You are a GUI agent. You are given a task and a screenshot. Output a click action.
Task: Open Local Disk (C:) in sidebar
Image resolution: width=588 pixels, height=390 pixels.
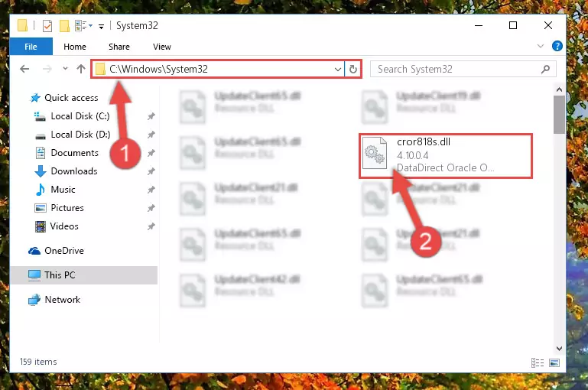[x=72, y=116]
